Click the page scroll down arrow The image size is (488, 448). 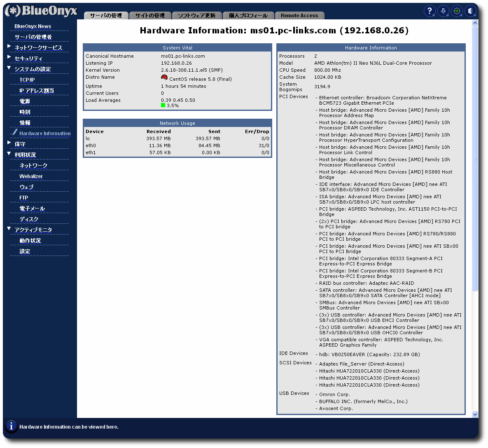[x=475, y=414]
